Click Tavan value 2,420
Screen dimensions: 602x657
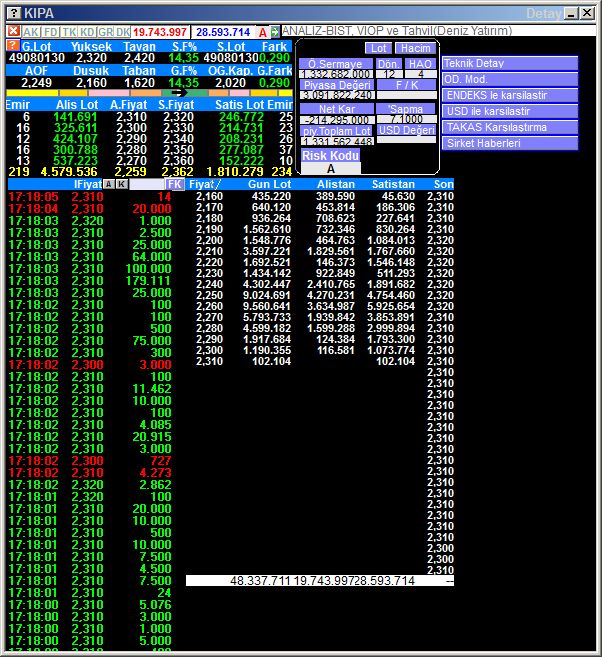point(139,58)
